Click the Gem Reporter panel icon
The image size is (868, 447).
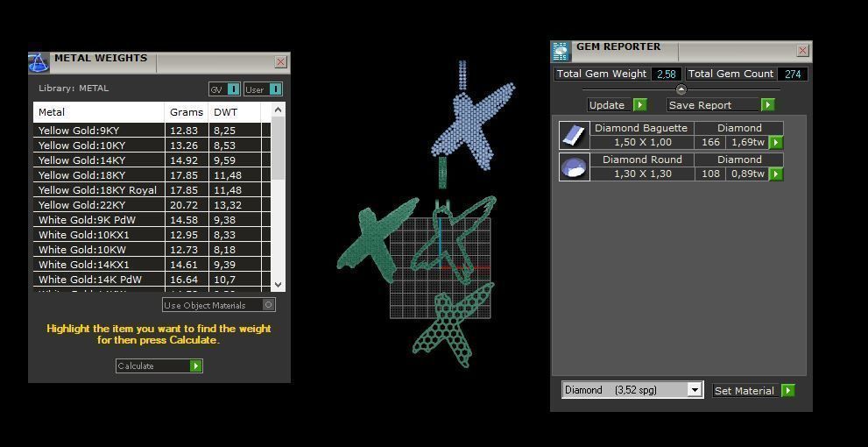click(561, 51)
